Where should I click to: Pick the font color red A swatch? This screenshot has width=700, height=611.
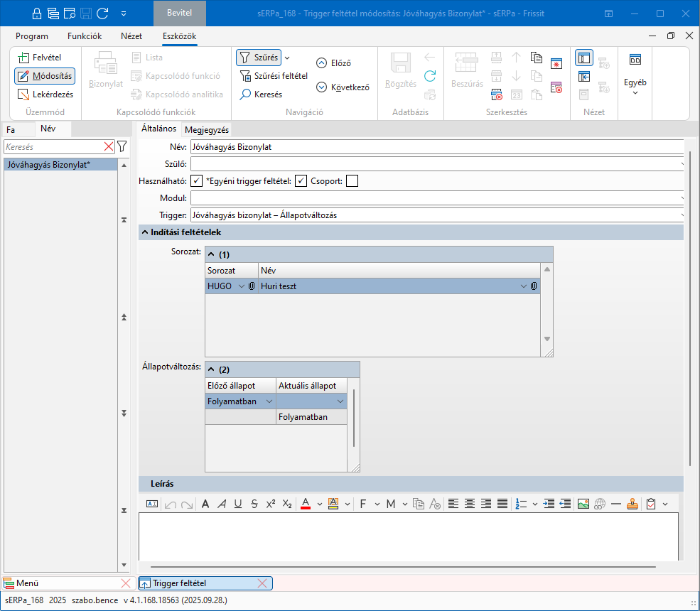coord(306,504)
